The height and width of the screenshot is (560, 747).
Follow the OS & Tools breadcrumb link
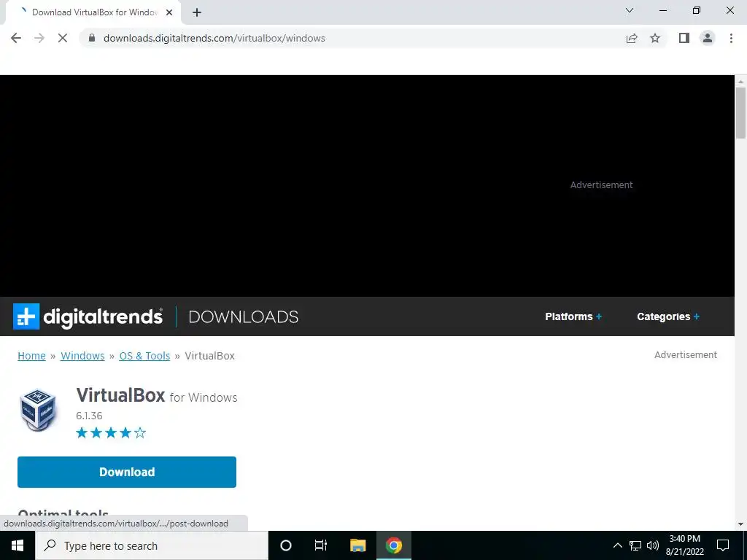[x=144, y=356]
